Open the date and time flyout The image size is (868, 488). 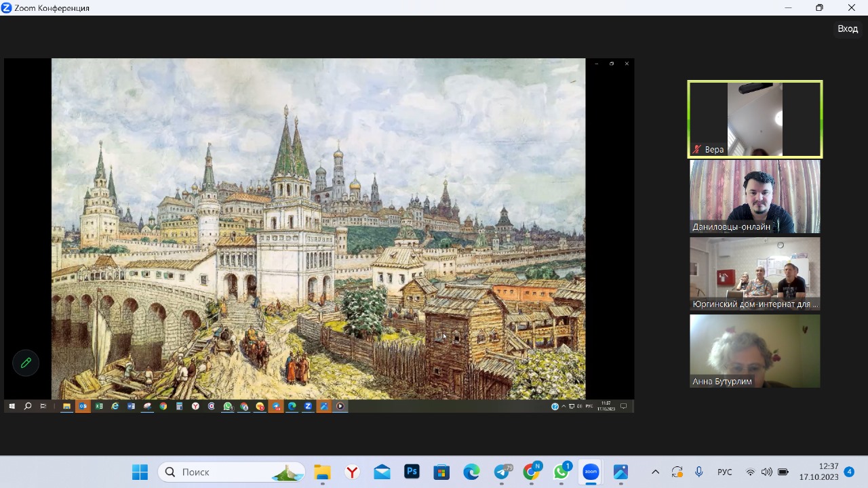click(x=818, y=472)
